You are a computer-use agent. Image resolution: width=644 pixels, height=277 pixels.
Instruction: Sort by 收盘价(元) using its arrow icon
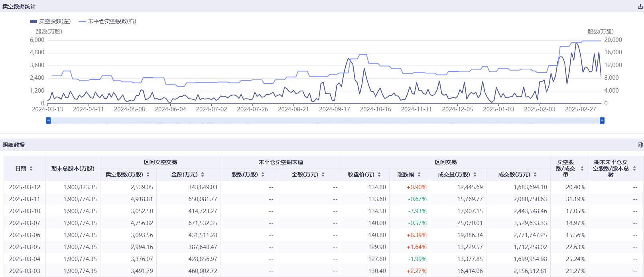pos(379,174)
